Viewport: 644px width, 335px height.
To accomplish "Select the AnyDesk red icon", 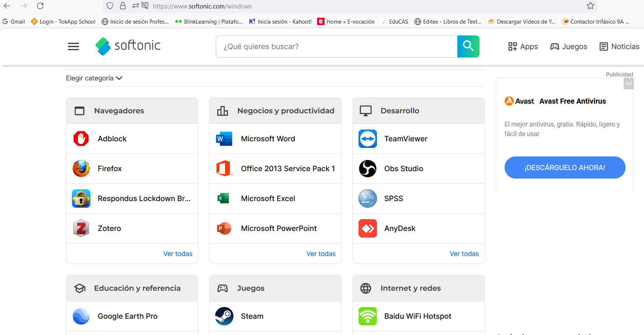I will 367,228.
